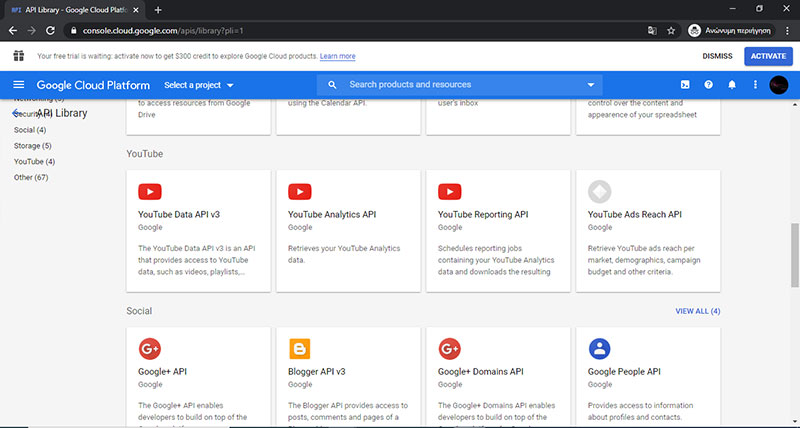
Task: Open the three-dot settings menu in header
Action: pyautogui.click(x=755, y=85)
